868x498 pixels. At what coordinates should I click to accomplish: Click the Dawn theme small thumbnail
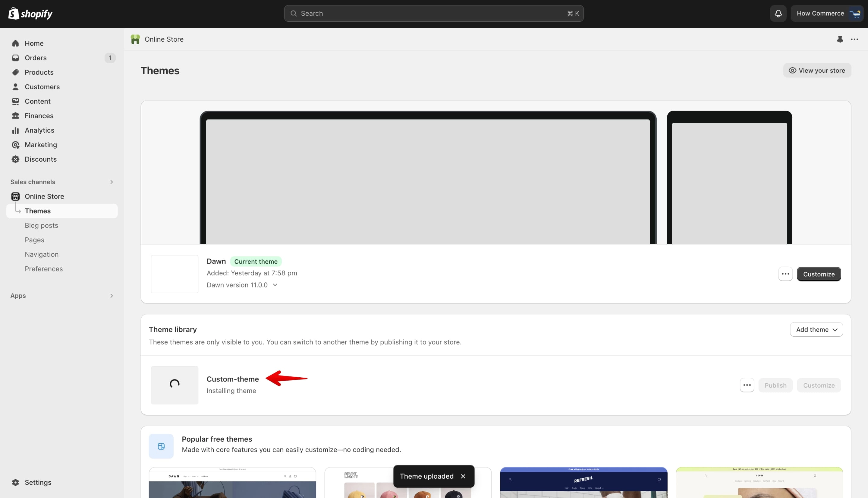(x=175, y=274)
